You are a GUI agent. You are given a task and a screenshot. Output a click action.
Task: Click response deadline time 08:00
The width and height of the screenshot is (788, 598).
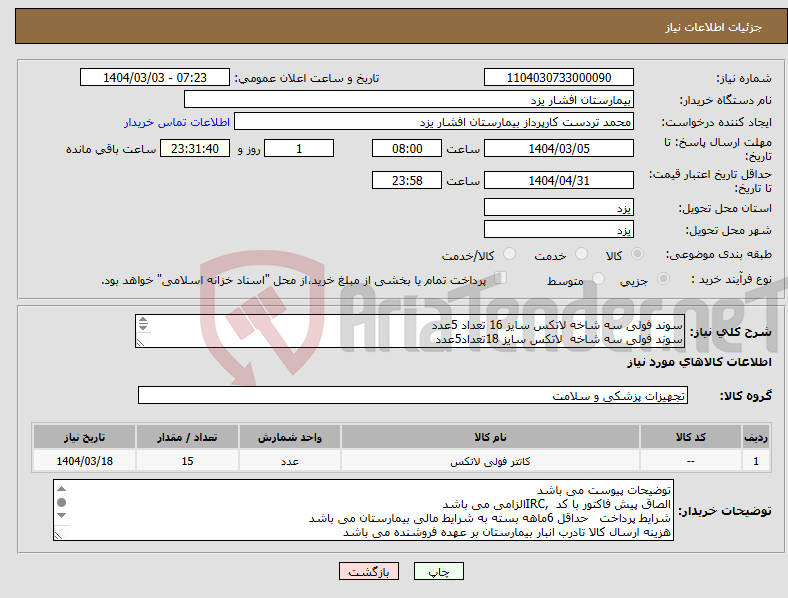pyautogui.click(x=407, y=148)
